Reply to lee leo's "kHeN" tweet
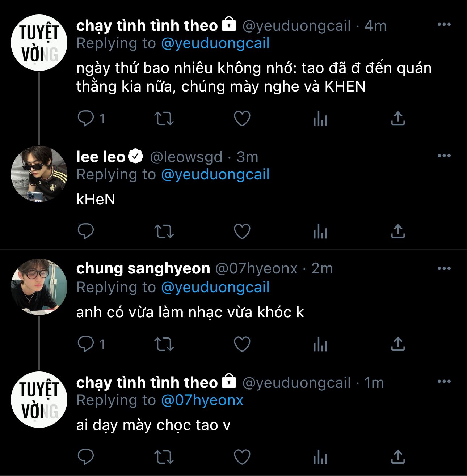This screenshot has height=476, width=467. 86,231
